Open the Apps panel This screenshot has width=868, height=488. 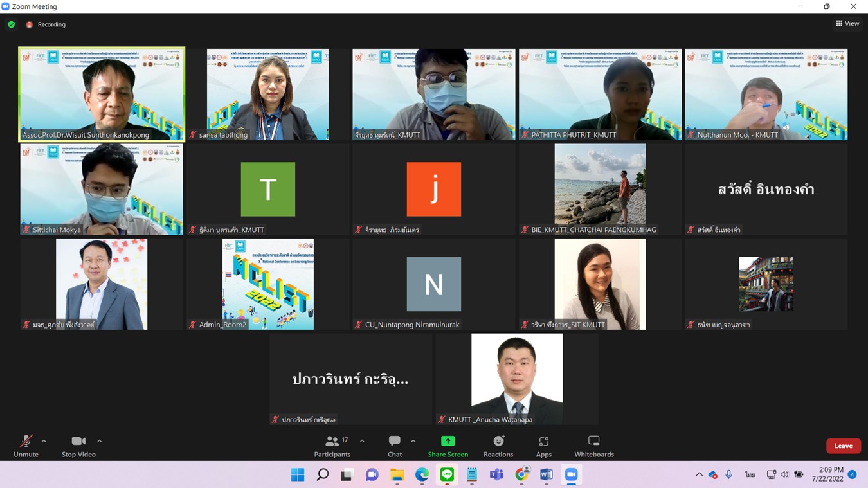point(543,446)
